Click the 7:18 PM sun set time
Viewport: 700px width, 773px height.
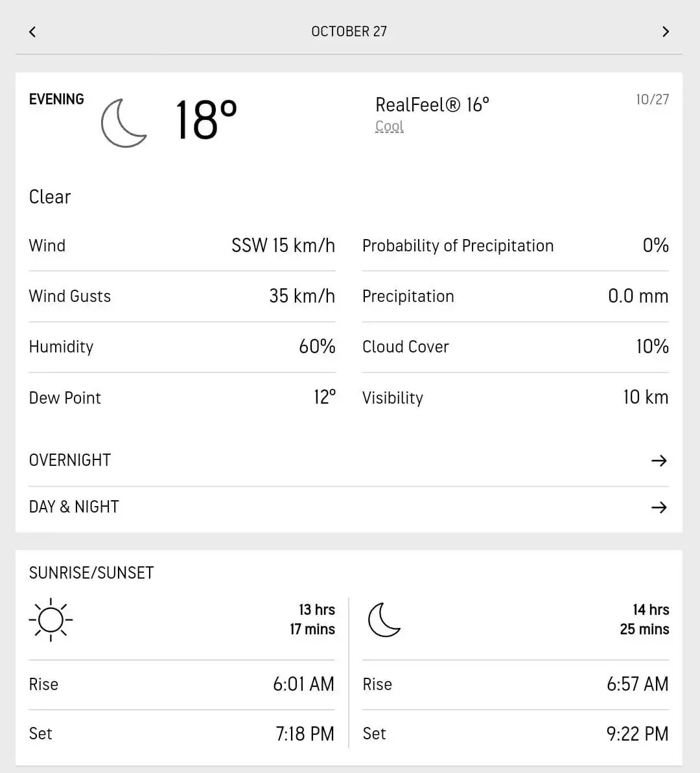(x=305, y=733)
